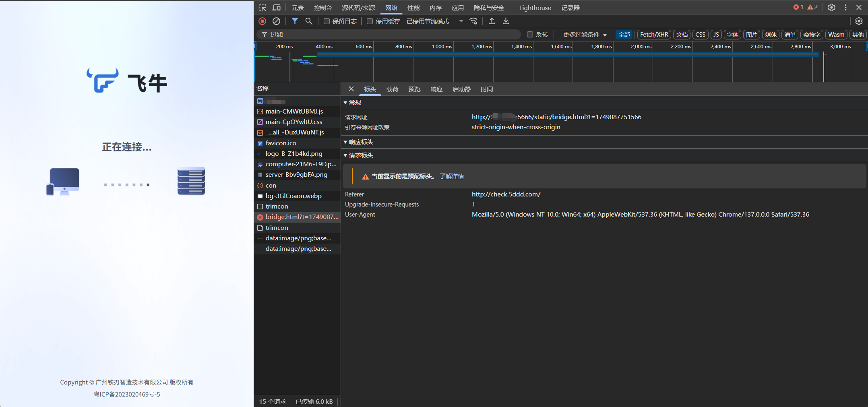Screen dimensions: 868x407
Task: Filter requests by CSS type
Action: [x=701, y=35]
